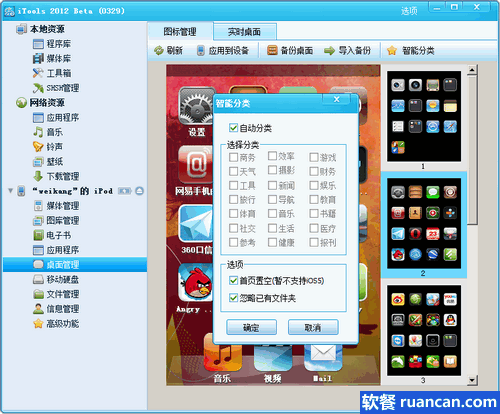This screenshot has width=500, height=414.
Task: Click the 刷新 refresh toolbar button
Action: pyautogui.click(x=168, y=51)
